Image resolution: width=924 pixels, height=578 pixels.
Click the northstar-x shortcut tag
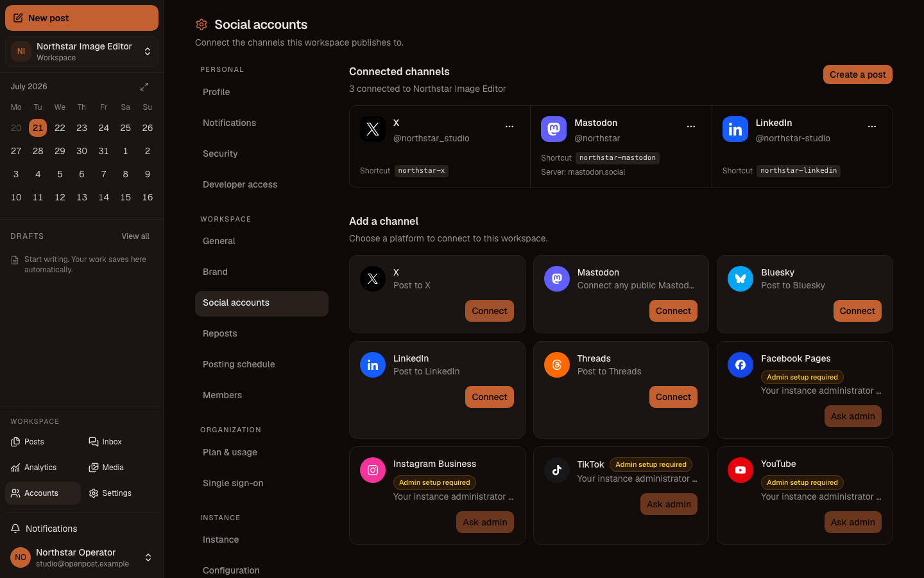coord(422,171)
